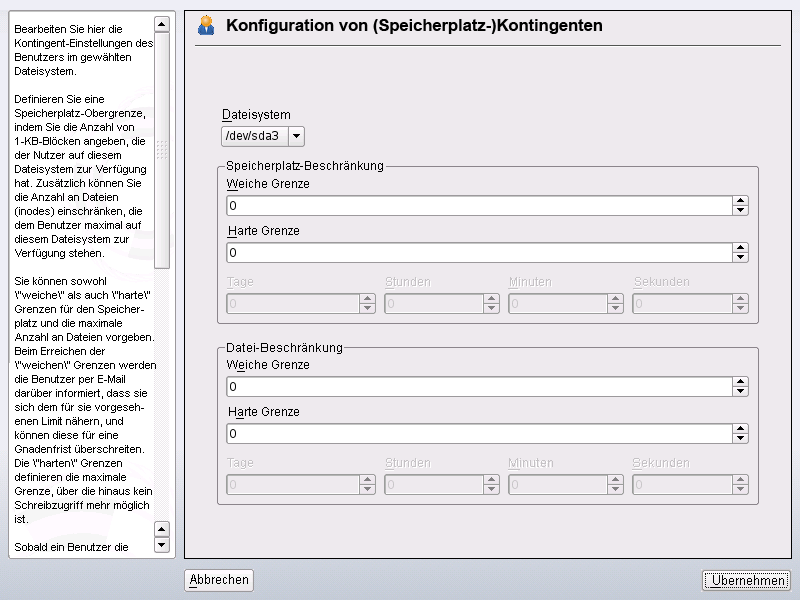Increase Datei-Beschränkung Weiche Grenze value

click(740, 382)
